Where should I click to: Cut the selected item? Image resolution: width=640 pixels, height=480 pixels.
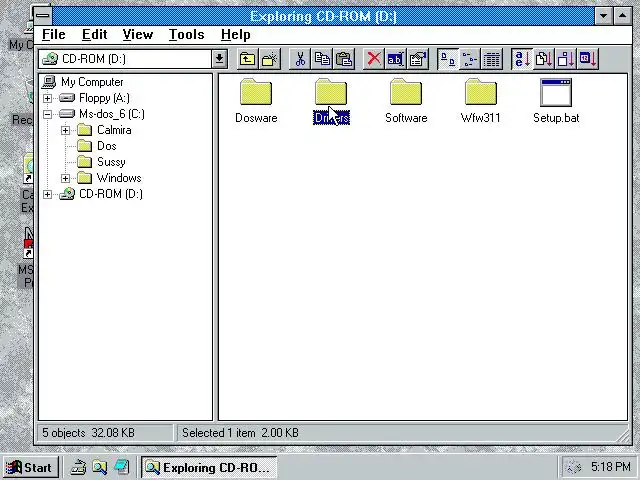tap(300, 59)
